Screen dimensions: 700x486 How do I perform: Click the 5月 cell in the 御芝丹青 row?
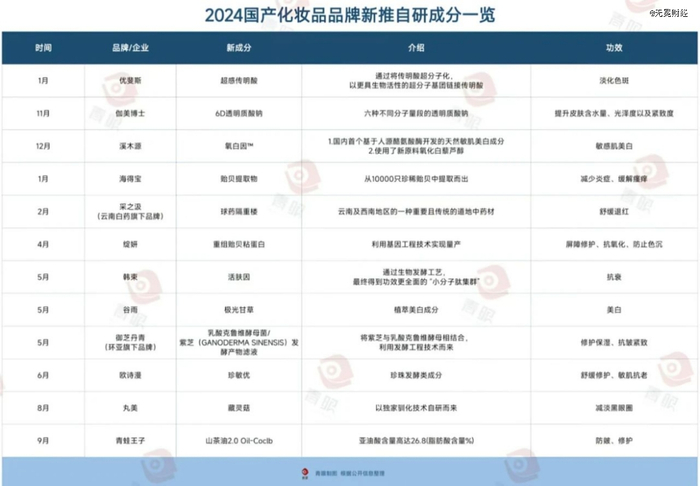[x=43, y=342]
